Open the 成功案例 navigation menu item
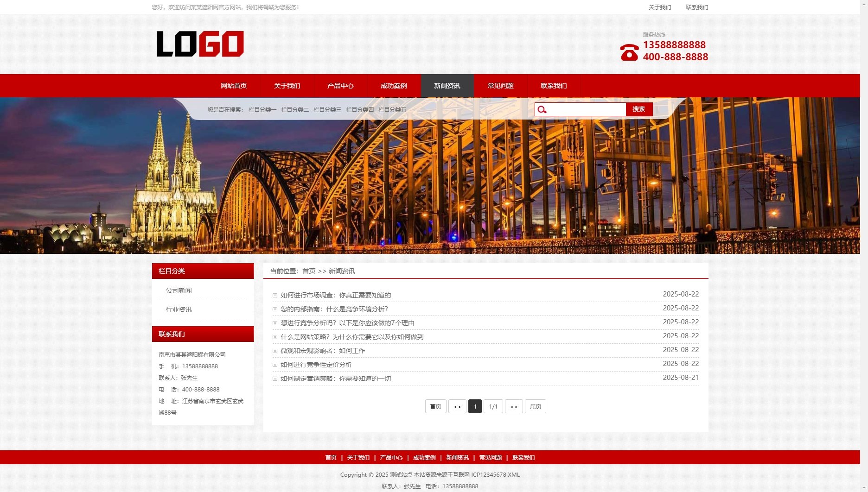This screenshot has width=868, height=492. [x=394, y=86]
